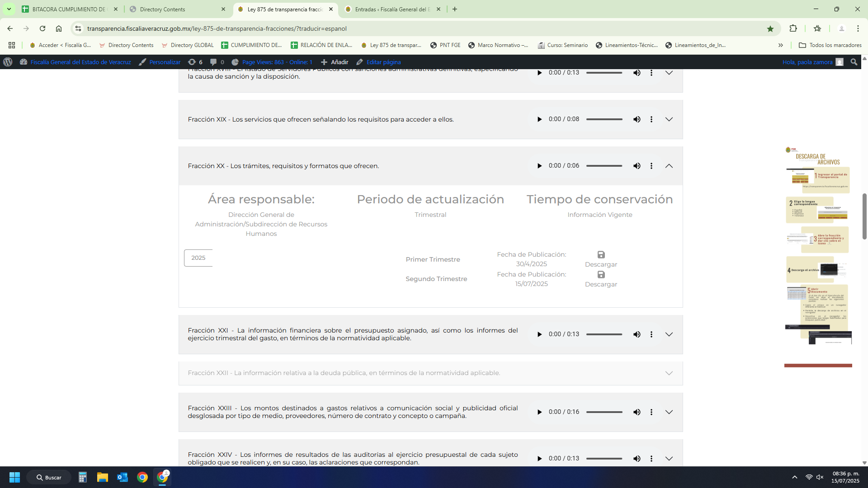Seek in the Fracción XXIV audio slider
This screenshot has height=488, width=868.
point(604,459)
